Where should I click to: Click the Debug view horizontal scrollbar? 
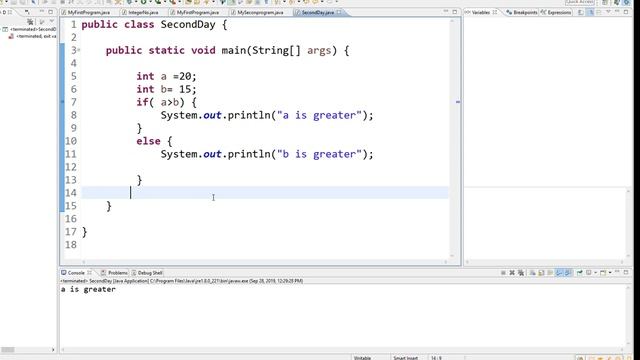pyautogui.click(x=27, y=349)
